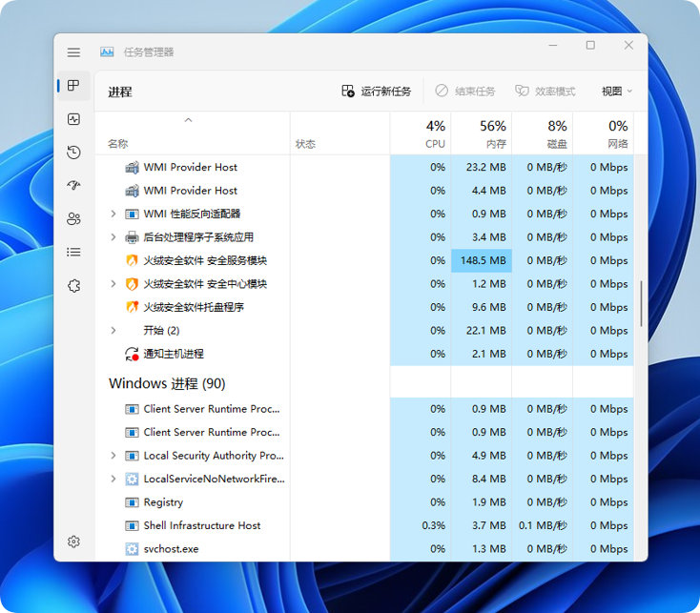Click the icon of the first WMI Provider Host
Screen dimensions: 700x613
coord(132,167)
